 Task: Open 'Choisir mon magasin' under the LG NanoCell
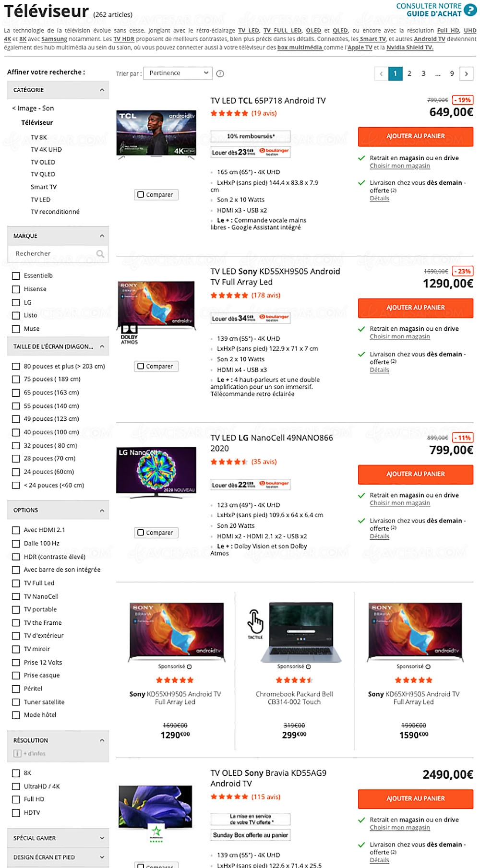pyautogui.click(x=400, y=503)
